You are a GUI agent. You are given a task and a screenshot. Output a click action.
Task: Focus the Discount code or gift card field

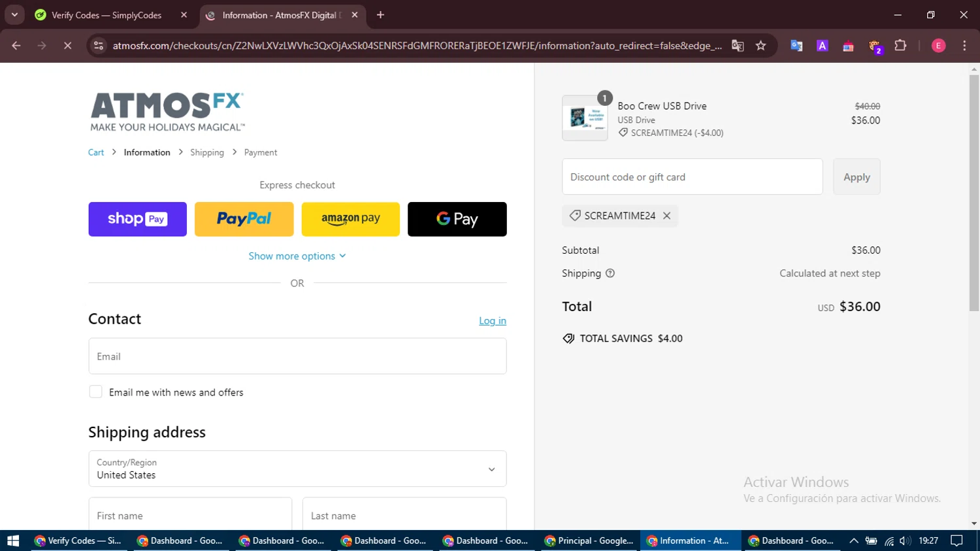693,176
